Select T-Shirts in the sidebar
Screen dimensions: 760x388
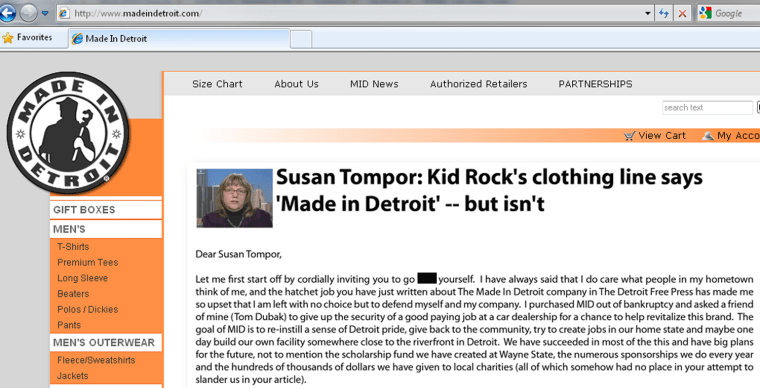tap(73, 247)
